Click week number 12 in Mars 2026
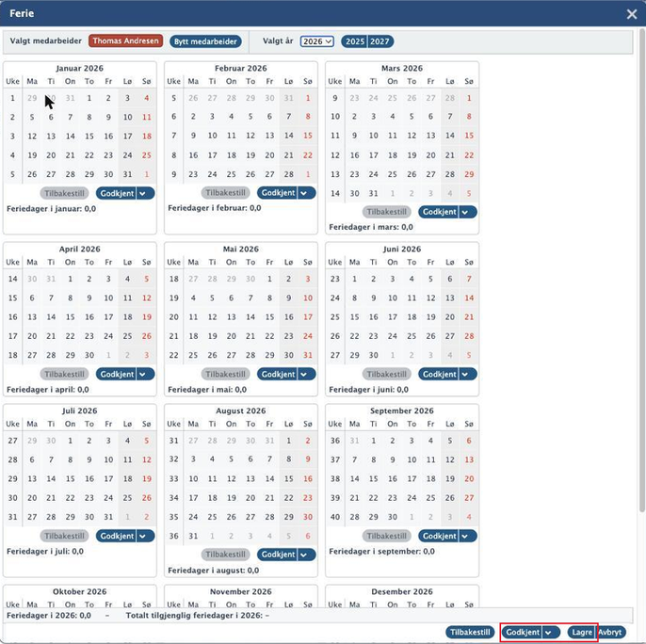The image size is (646, 644). click(x=335, y=155)
